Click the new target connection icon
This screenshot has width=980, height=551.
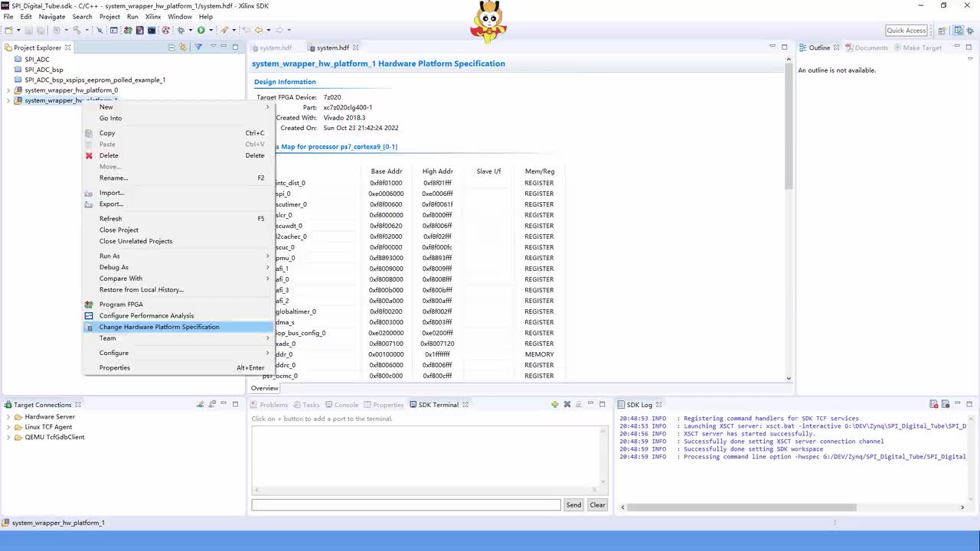click(201, 404)
